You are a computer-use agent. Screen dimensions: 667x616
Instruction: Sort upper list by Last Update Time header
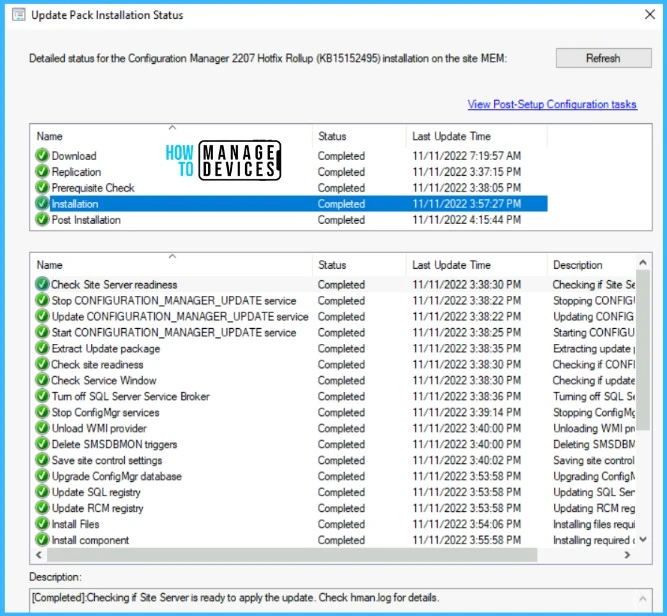[x=477, y=136]
